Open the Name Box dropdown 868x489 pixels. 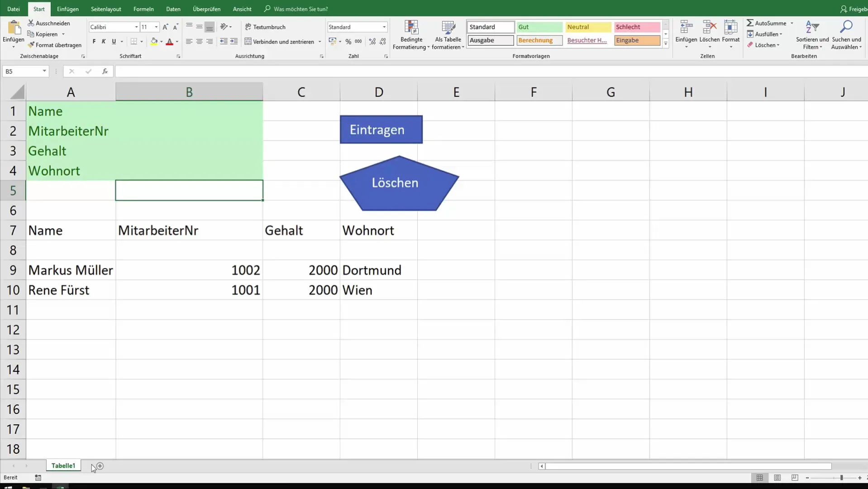[44, 71]
